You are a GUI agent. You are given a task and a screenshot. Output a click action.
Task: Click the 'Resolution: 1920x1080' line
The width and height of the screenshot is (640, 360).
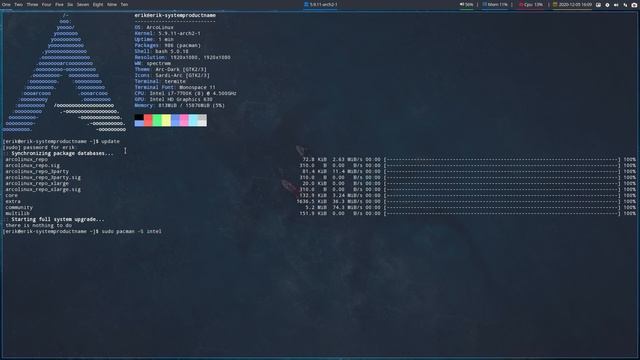pyautogui.click(x=182, y=57)
